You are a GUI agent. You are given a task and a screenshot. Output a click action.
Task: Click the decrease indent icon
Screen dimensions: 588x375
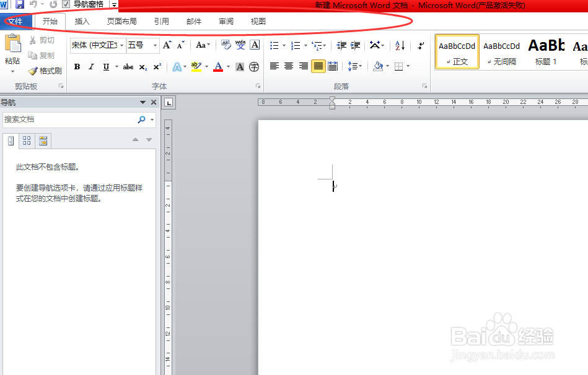(341, 46)
